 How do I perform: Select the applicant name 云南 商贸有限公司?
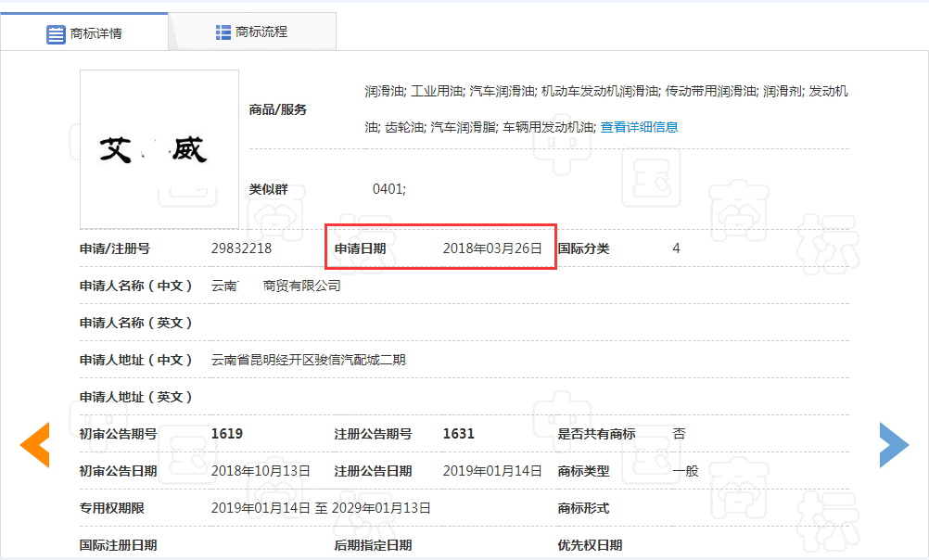(276, 286)
